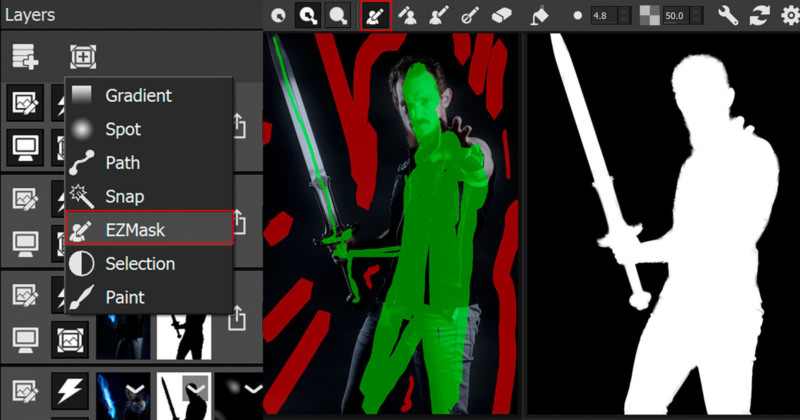Toggle the monitor view icon on third layer
Viewport: 800px width, 420px height.
pos(25,340)
